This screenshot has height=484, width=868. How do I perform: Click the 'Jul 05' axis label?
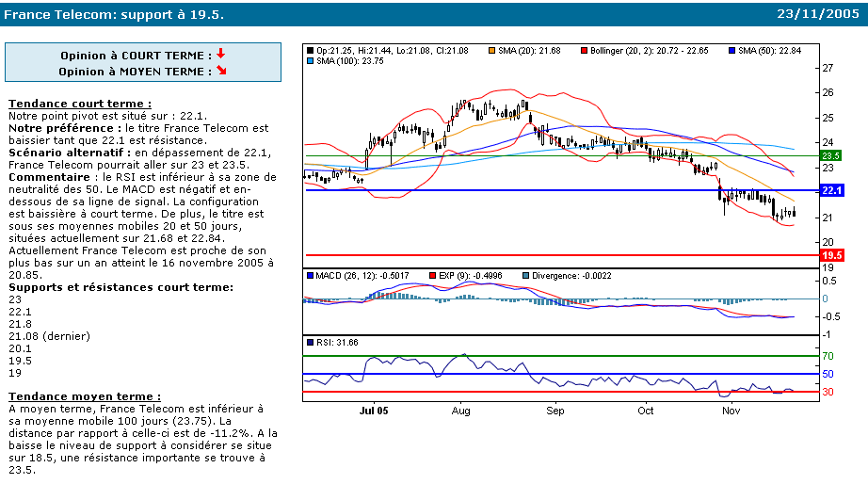point(374,411)
